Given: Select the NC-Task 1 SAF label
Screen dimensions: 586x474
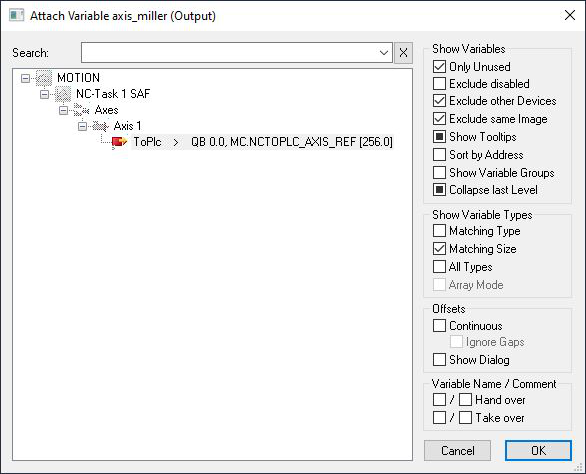Looking at the screenshot, I should point(113,94).
